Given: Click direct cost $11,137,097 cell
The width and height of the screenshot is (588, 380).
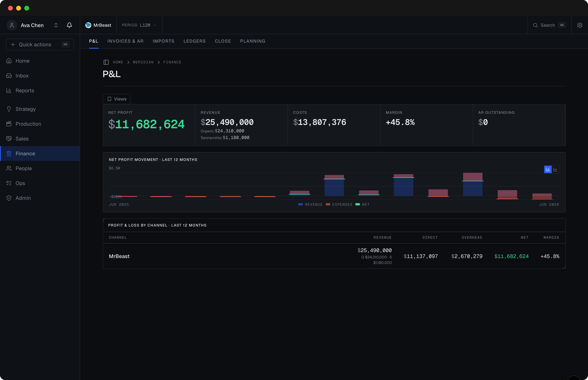Looking at the screenshot, I should tap(421, 256).
